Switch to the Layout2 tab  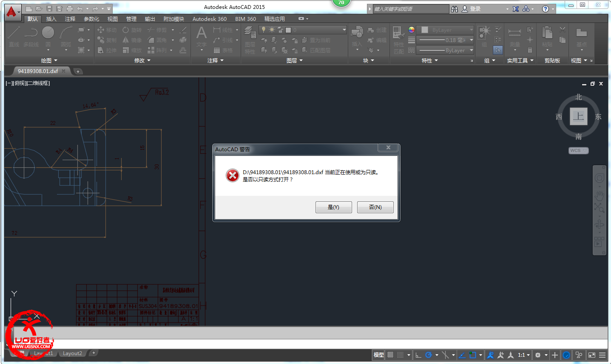[72, 353]
